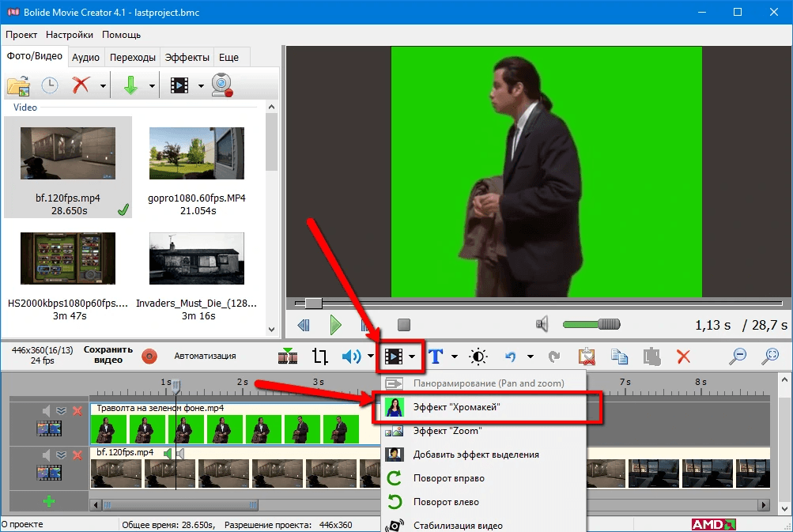
Task: Add a new track with green plus
Action: [x=49, y=500]
